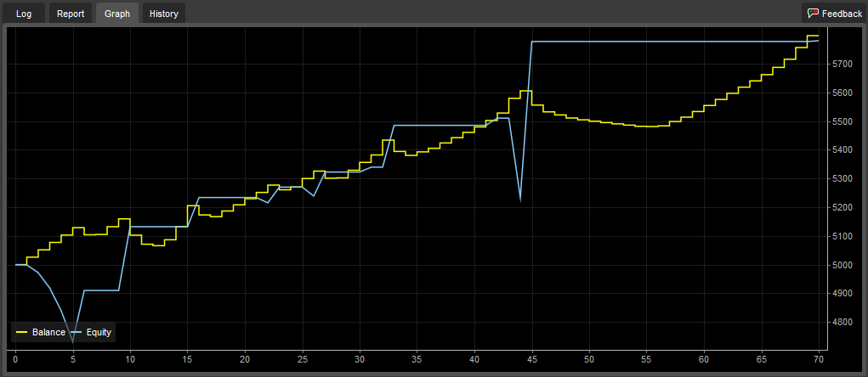Click the 5700 y-axis label
Viewport: 868px width, 377px height.
point(842,65)
